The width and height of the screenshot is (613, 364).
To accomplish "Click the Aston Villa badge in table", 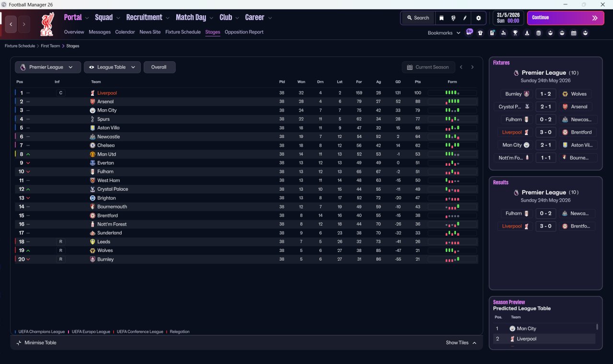I will [92, 128].
